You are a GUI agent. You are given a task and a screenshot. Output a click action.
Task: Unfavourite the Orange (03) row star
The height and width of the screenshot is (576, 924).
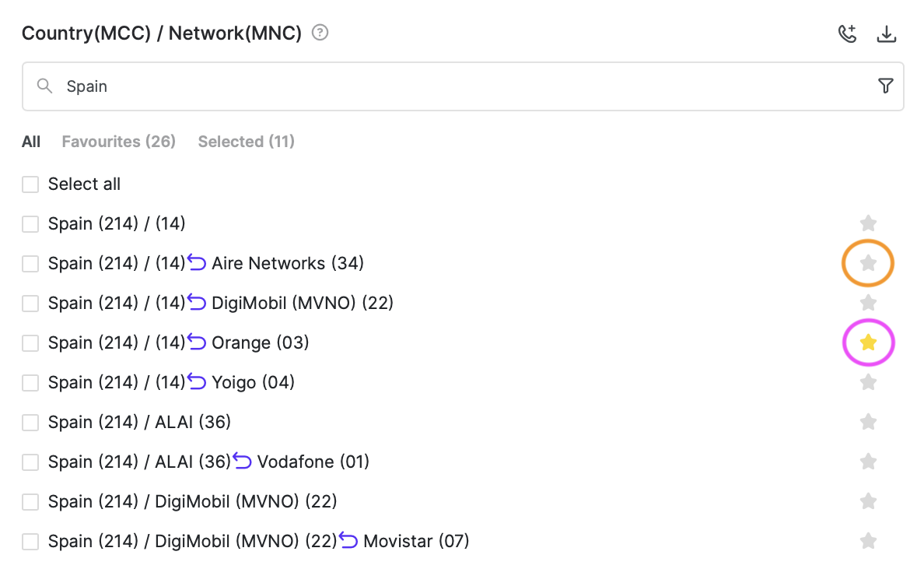click(x=868, y=342)
